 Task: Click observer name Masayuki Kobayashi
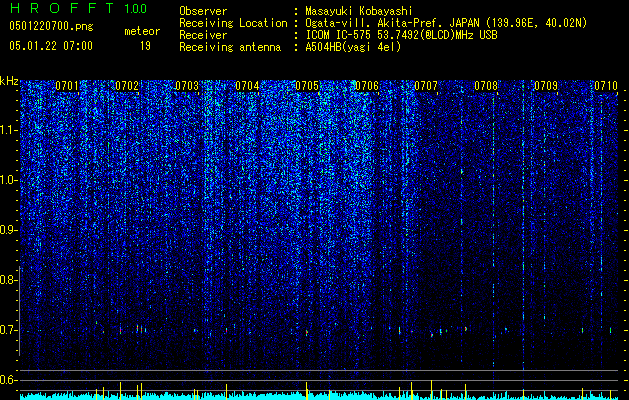point(359,11)
